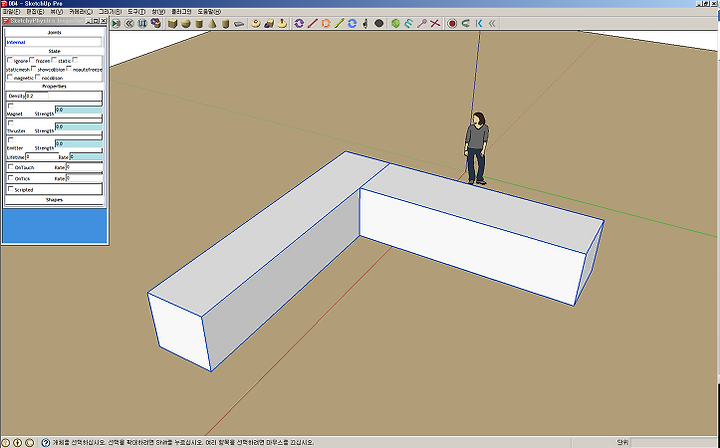Select the capsule shape tool

[225, 23]
